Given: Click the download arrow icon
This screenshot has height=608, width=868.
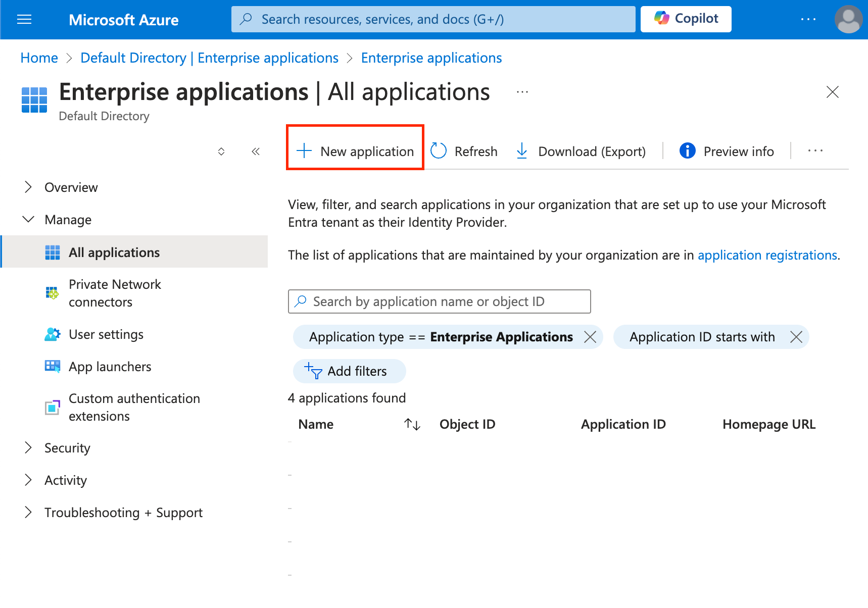Looking at the screenshot, I should point(522,150).
